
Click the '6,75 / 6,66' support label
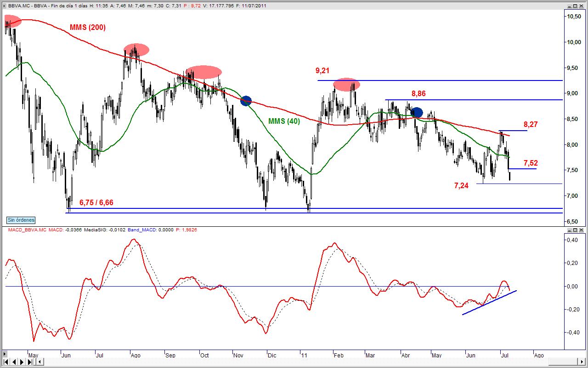tap(96, 202)
